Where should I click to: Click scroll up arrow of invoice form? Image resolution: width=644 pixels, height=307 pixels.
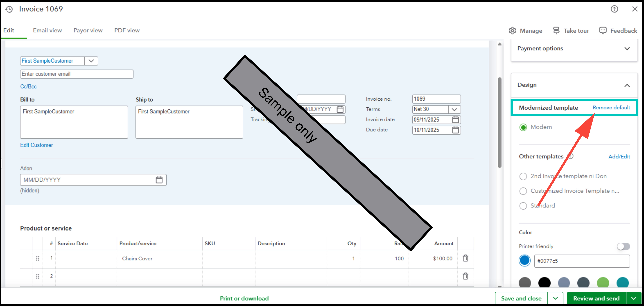tap(499, 44)
